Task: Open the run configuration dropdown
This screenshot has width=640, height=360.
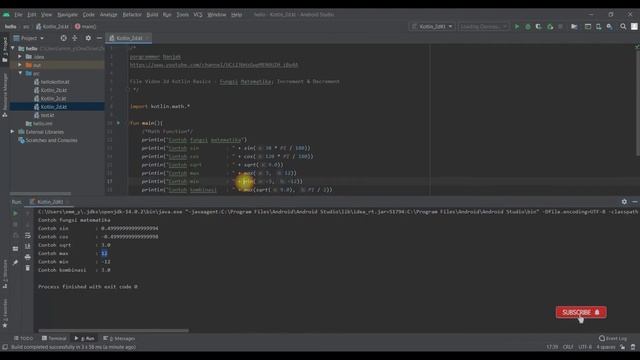Action: 432,27
